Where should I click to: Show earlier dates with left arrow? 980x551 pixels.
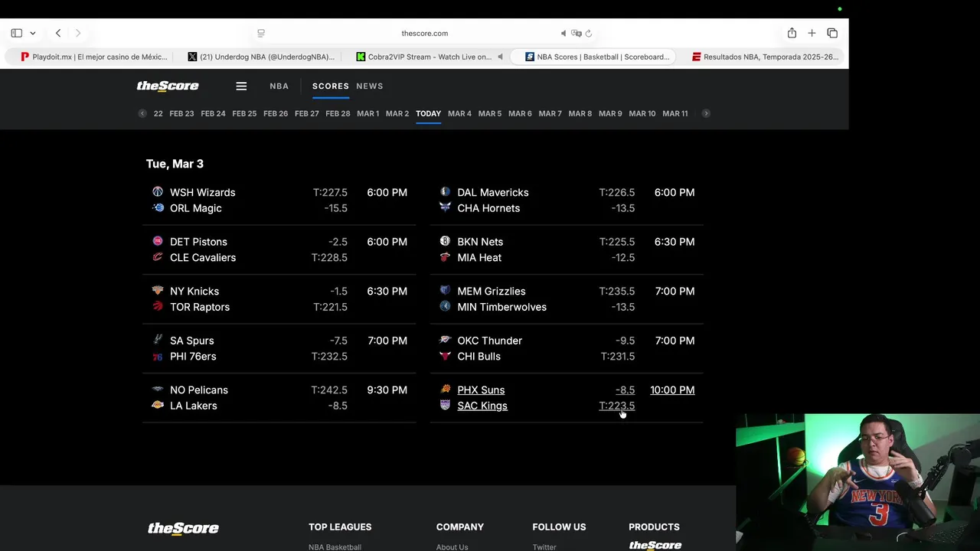click(x=142, y=113)
